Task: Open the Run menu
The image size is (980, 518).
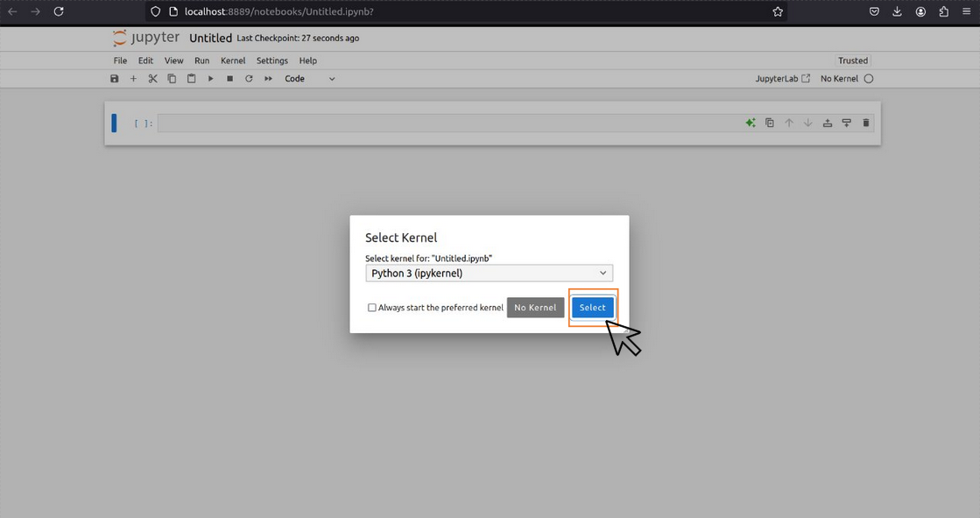Action: point(202,60)
